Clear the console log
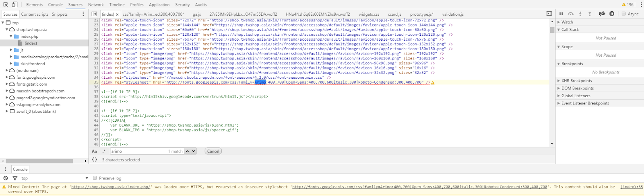 coord(6,178)
